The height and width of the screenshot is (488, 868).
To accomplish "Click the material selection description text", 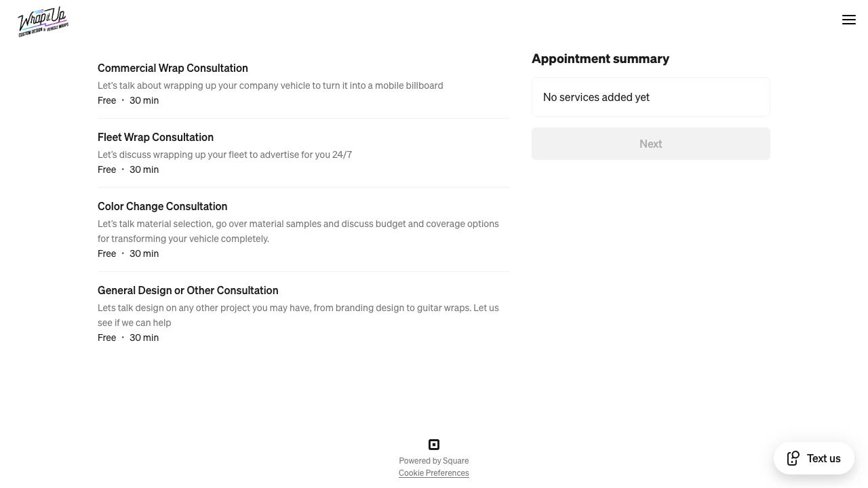I will coord(298,231).
